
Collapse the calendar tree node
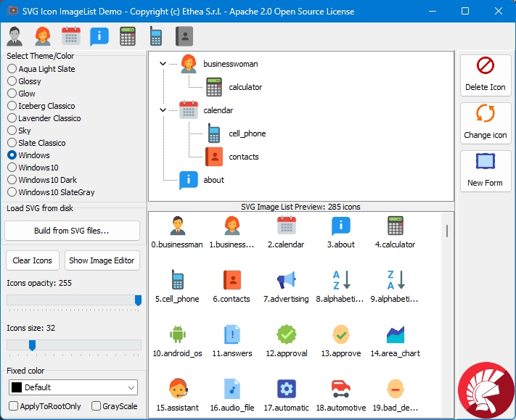click(x=163, y=110)
